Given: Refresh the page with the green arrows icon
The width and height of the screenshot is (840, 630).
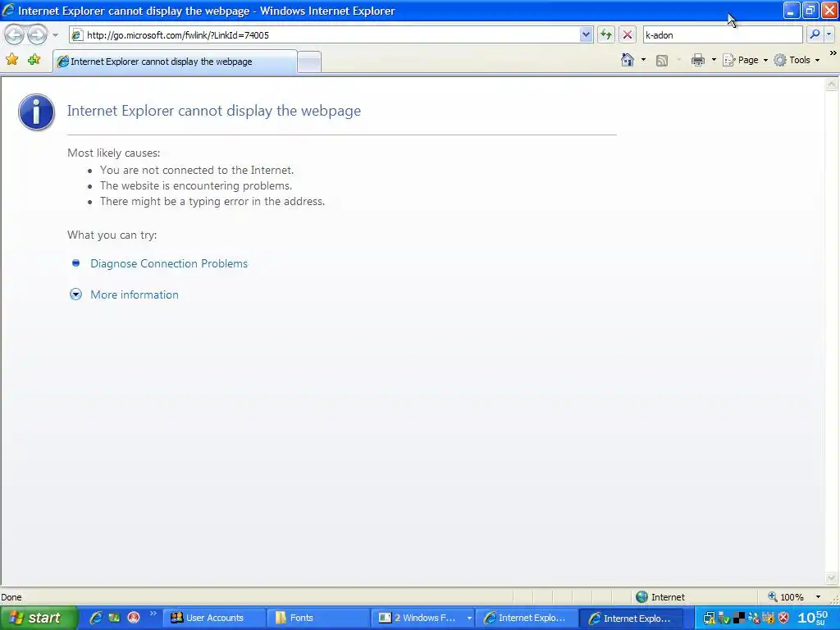Looking at the screenshot, I should (x=606, y=34).
